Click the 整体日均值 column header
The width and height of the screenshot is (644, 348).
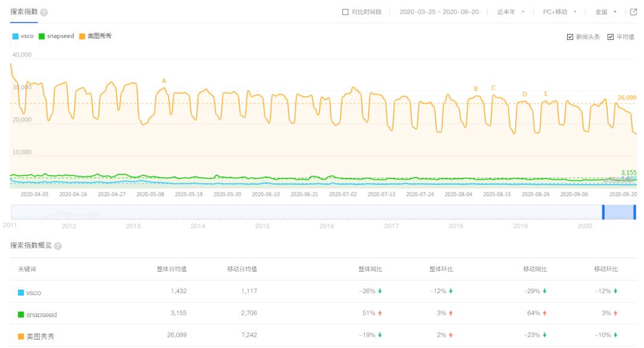tap(171, 269)
